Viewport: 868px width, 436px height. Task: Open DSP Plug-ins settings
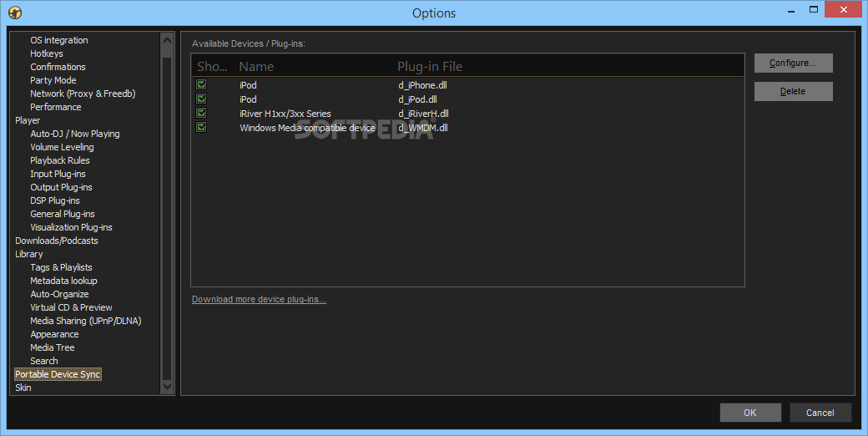click(x=55, y=200)
